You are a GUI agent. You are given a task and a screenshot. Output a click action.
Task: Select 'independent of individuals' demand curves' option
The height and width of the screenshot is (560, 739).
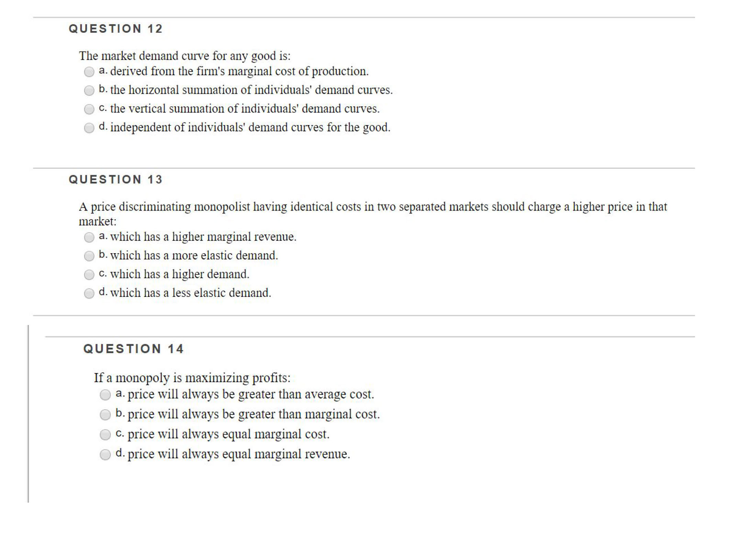[x=89, y=128]
